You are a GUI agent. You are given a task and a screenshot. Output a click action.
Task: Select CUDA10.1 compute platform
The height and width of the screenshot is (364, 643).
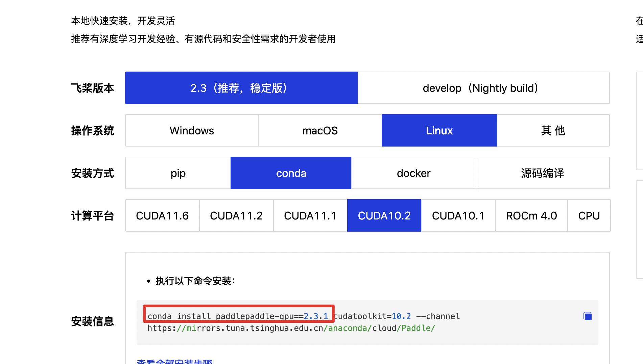(458, 215)
